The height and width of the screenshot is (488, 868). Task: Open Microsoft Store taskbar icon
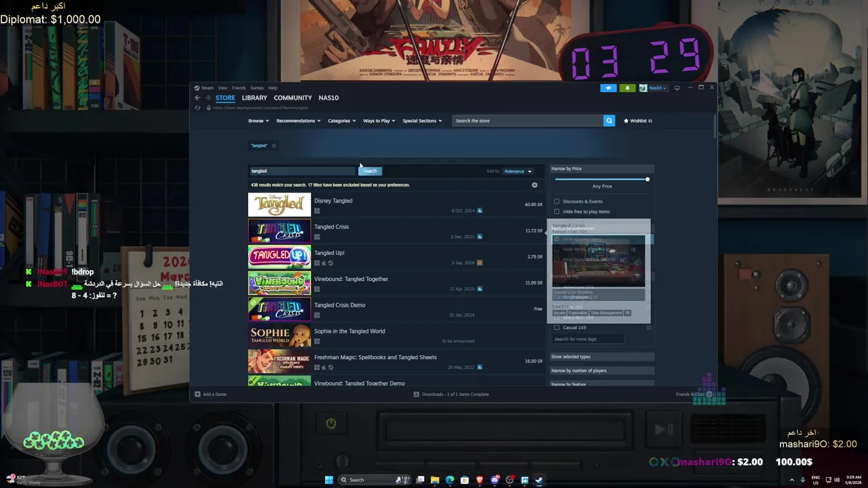[x=465, y=480]
